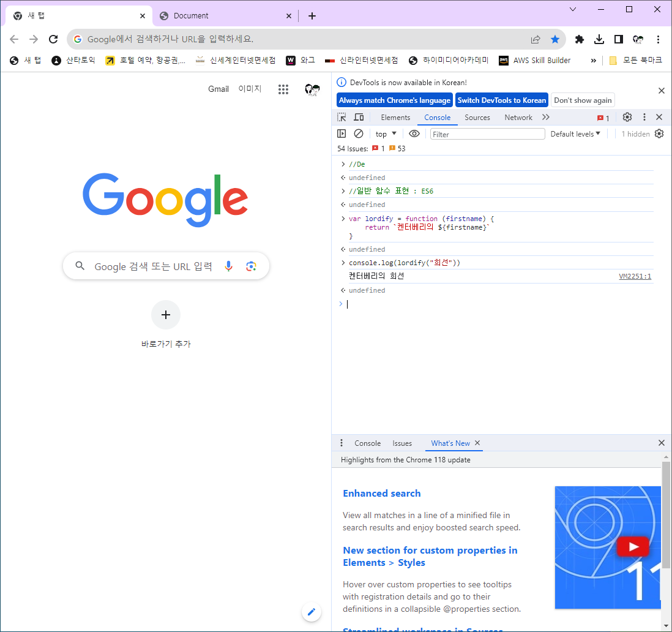This screenshot has width=672, height=632.
Task: Open the Default levels dropdown
Action: coord(575,134)
